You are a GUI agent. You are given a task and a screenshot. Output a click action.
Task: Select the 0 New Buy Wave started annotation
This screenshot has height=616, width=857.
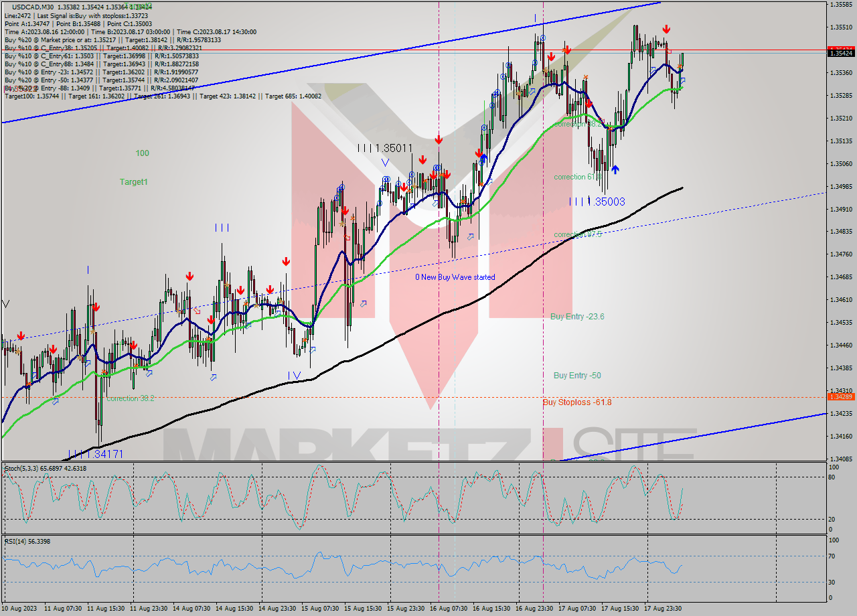[x=455, y=277]
